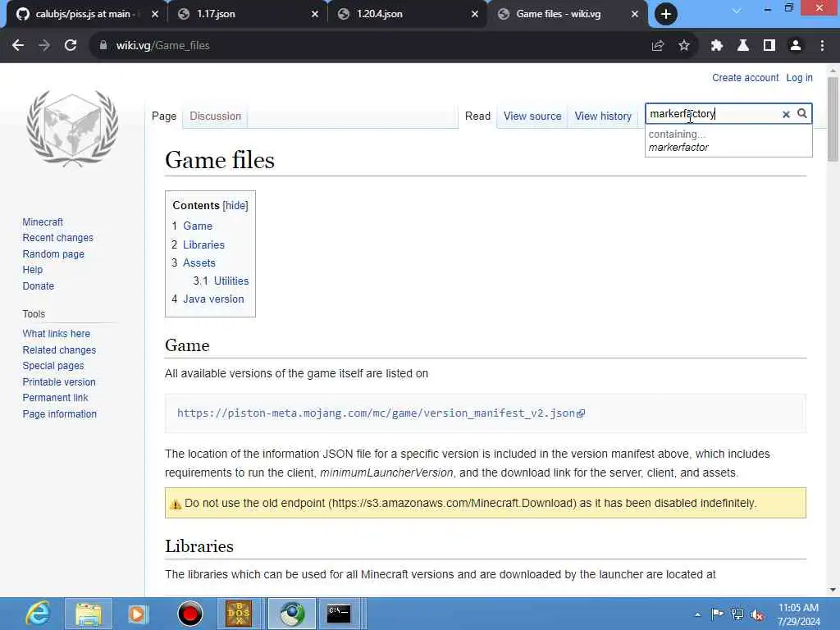Open the version_manifest_v2.json link

(x=381, y=413)
